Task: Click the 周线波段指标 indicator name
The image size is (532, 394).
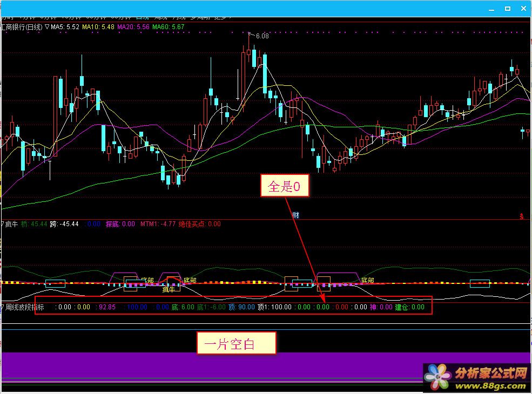Action: [25, 307]
